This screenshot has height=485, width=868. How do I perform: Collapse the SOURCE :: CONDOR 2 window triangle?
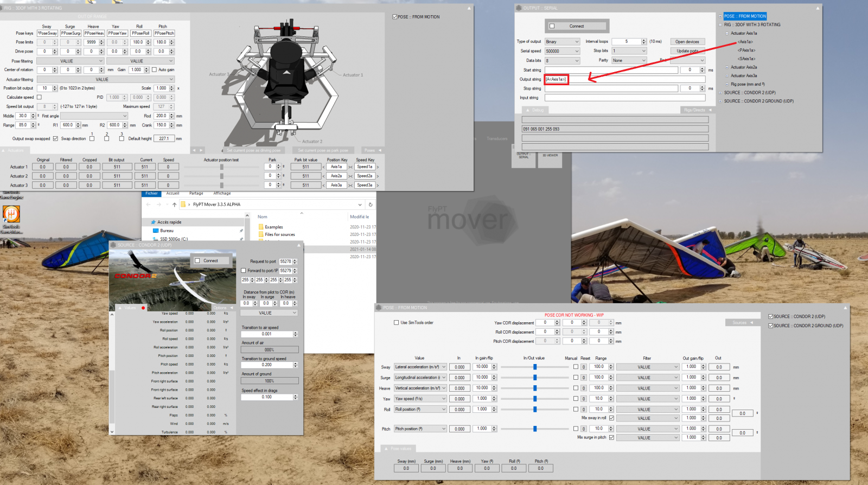click(x=299, y=245)
